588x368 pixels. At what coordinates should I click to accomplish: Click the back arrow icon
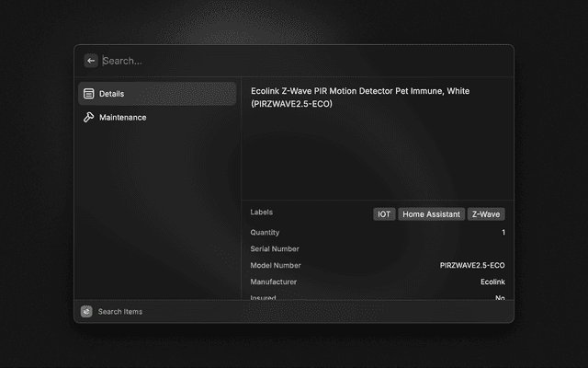point(91,61)
